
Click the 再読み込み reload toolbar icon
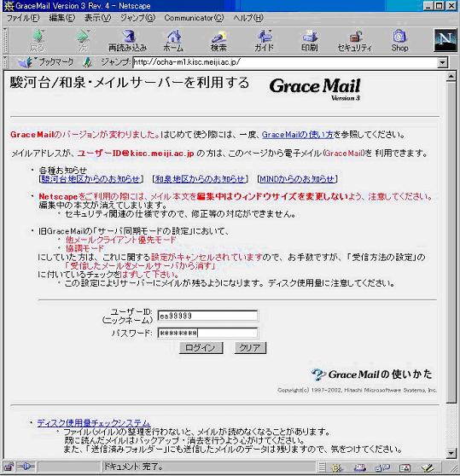pyautogui.click(x=128, y=40)
